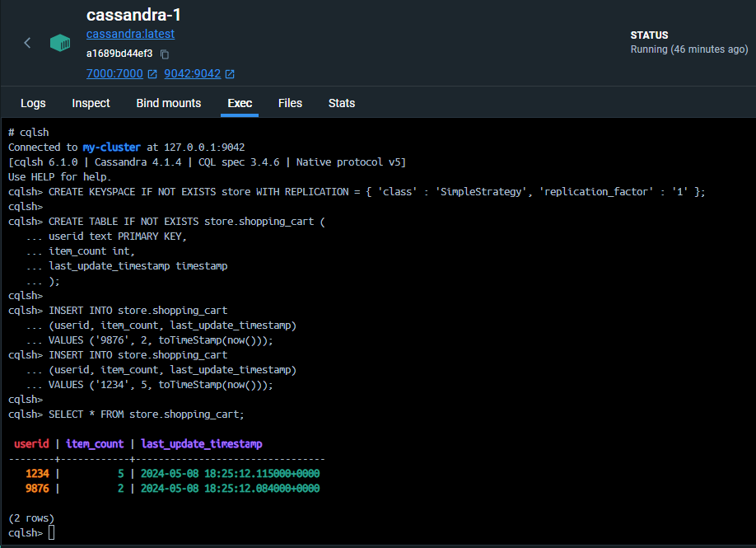The image size is (756, 548).
Task: Open the cassandra:latest image link
Action: point(130,34)
